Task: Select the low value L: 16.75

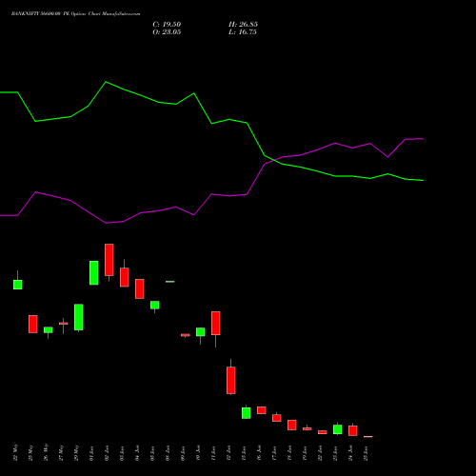Action: (x=243, y=32)
